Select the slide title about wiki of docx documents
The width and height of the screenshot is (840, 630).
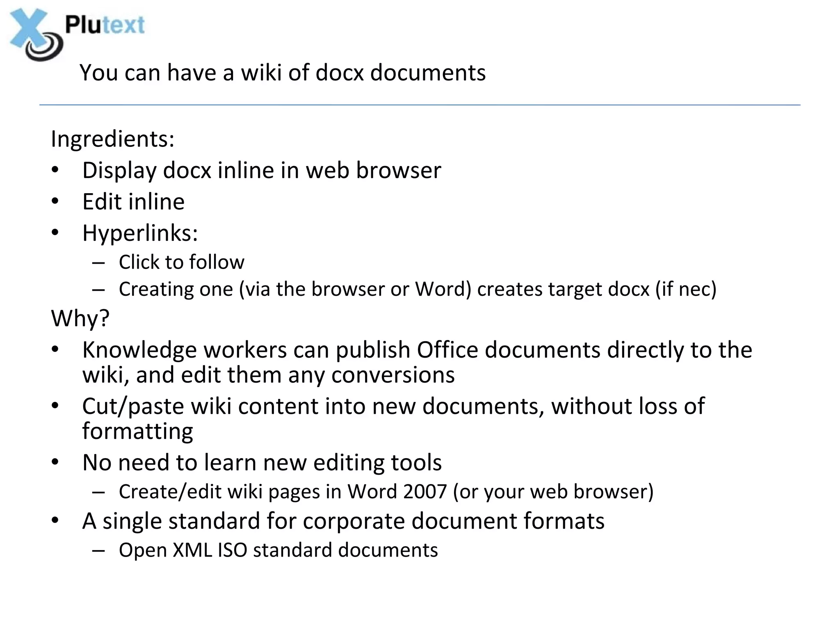click(x=283, y=73)
